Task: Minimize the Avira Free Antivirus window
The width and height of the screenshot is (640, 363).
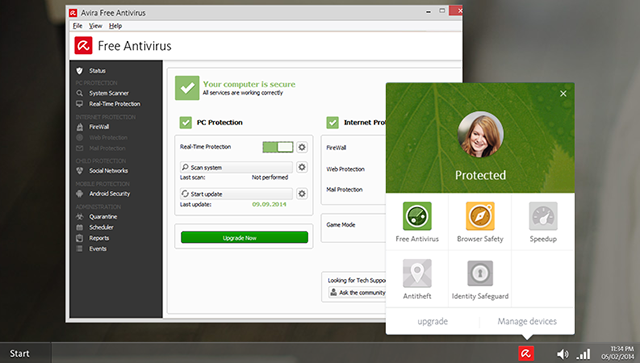Action: (428, 11)
